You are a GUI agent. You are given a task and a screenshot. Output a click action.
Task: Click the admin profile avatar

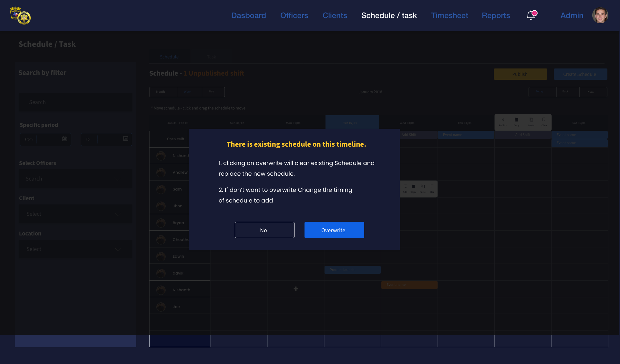(x=600, y=15)
